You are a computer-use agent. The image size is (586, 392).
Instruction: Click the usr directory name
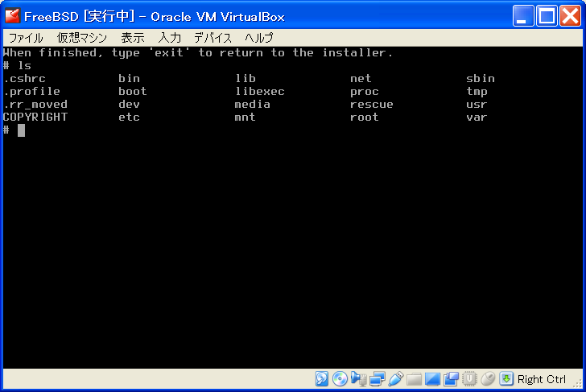[x=477, y=105]
